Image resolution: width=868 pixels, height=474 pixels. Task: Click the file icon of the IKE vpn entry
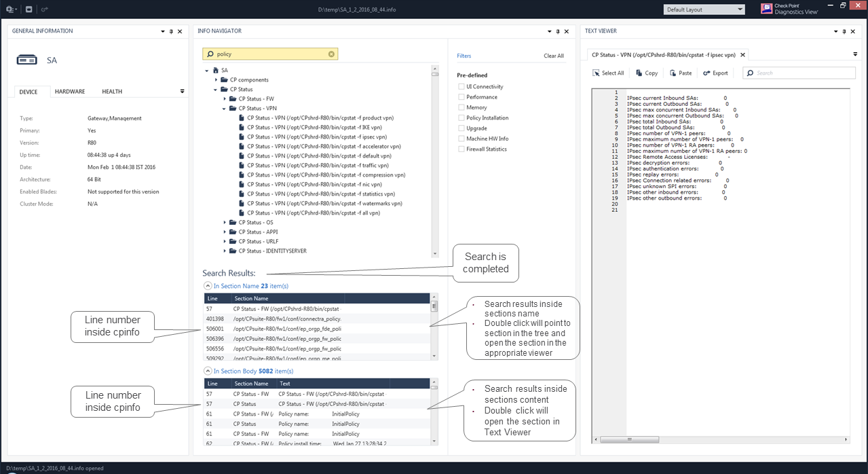242,128
